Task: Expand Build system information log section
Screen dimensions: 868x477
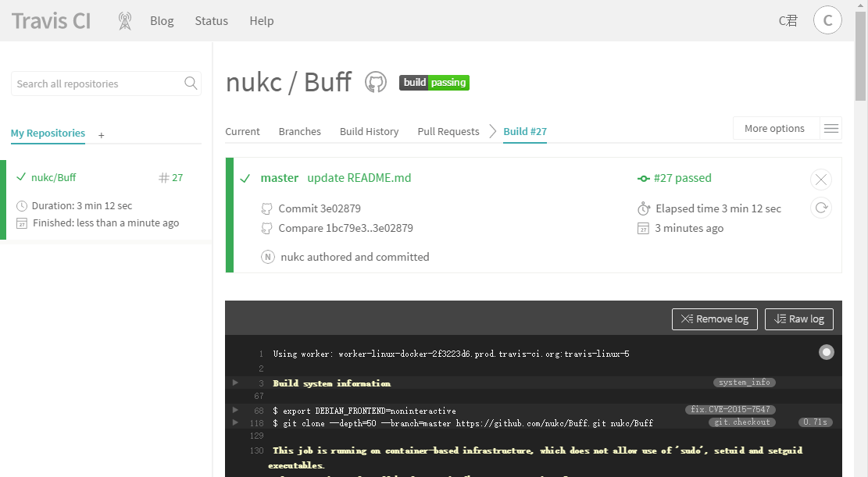Action: pyautogui.click(x=235, y=383)
